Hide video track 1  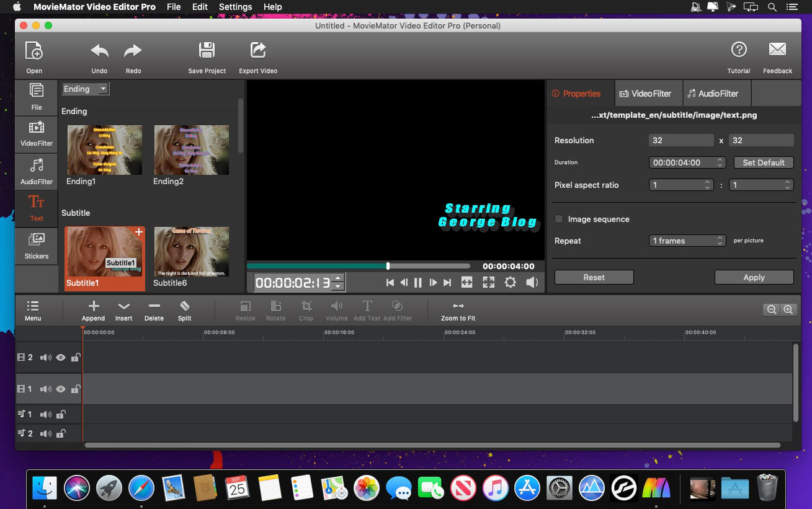tap(61, 389)
